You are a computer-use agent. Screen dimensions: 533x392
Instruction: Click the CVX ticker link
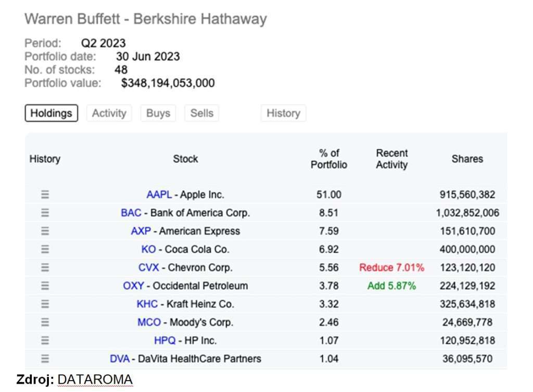pyautogui.click(x=148, y=267)
